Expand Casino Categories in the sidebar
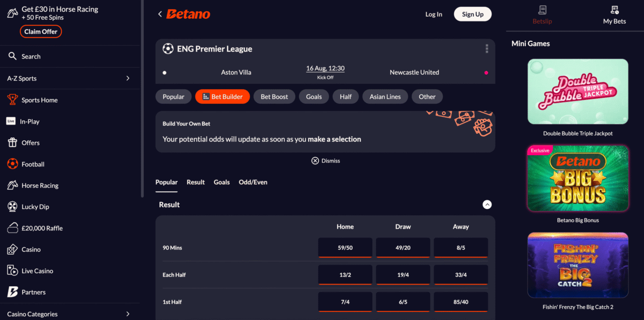The height and width of the screenshot is (320, 644). [x=69, y=314]
